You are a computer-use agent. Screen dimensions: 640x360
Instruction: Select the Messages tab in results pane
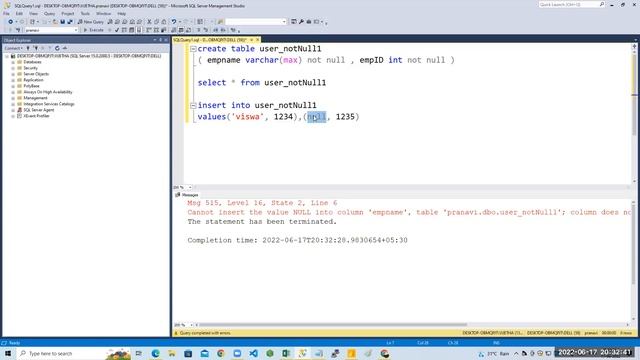point(187,195)
